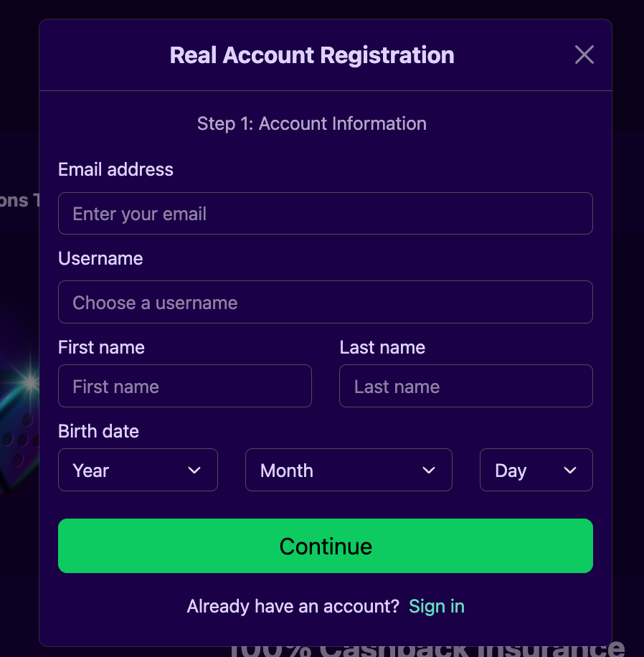Image resolution: width=644 pixels, height=657 pixels.
Task: Select the First name field
Action: point(184,386)
